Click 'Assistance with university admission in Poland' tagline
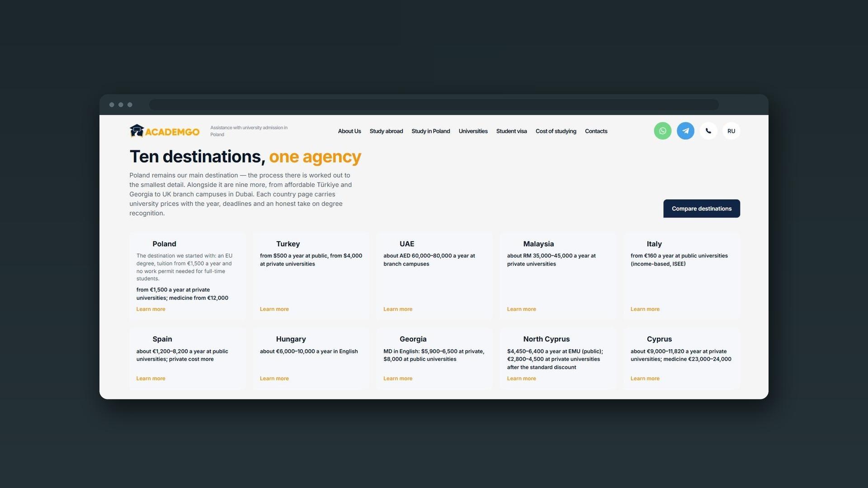 (x=249, y=131)
